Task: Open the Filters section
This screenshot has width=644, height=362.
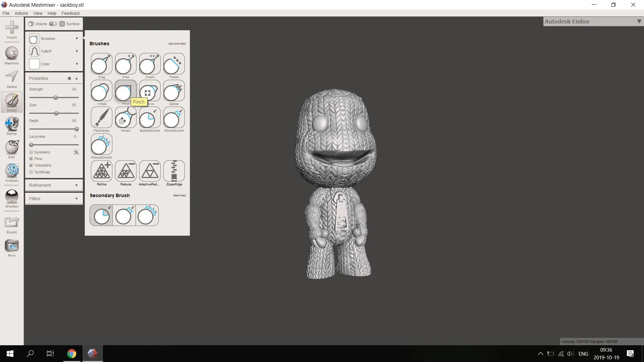Action: pyautogui.click(x=53, y=198)
